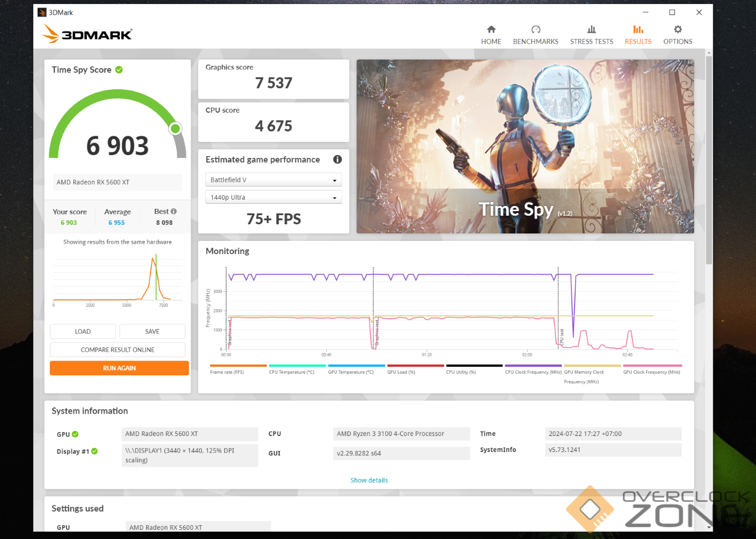Click green check next to Display #1
Screen dimensions: 756x539
[x=94, y=451]
